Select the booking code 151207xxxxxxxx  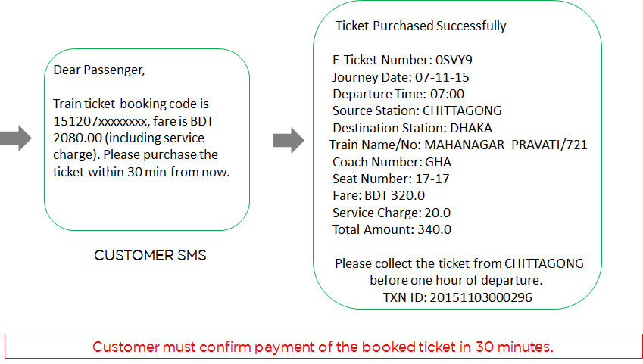tap(100, 121)
